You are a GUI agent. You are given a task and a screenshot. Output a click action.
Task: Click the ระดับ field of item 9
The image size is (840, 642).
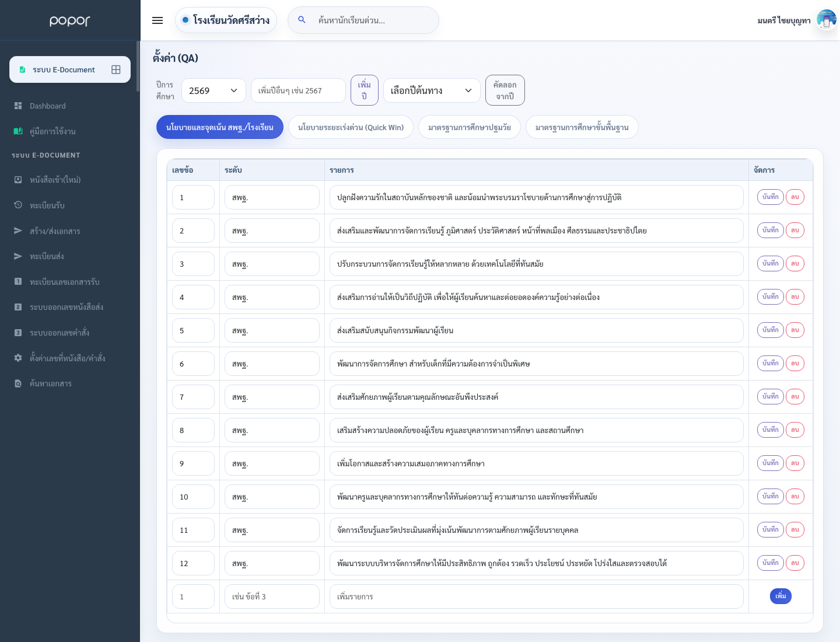(272, 463)
